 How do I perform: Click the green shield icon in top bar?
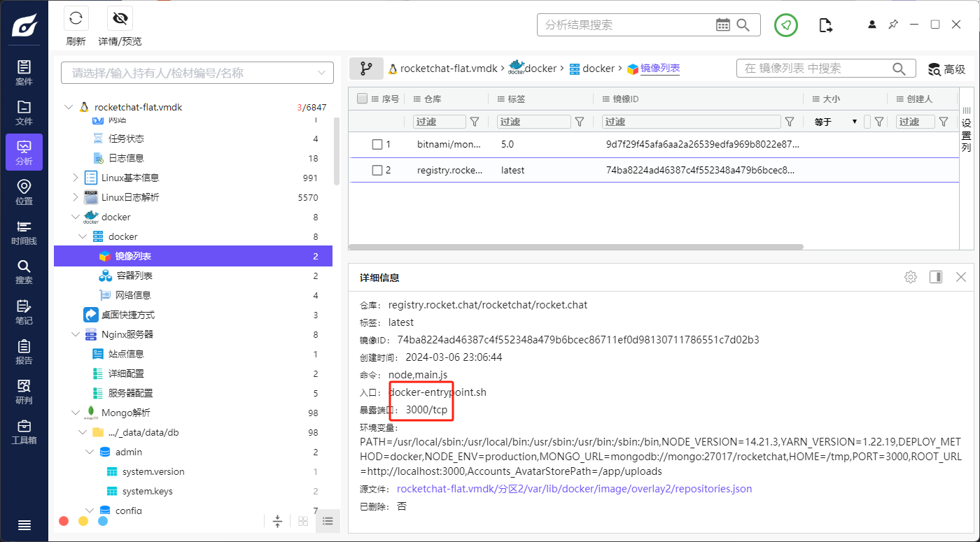pos(786,25)
